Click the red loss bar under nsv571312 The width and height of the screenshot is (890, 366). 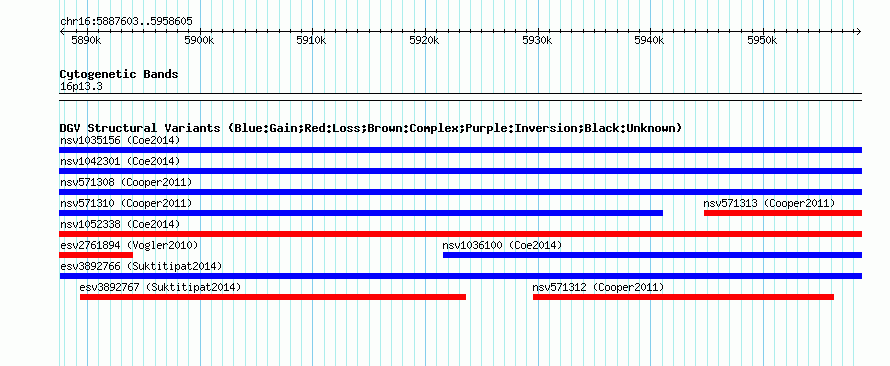(683, 297)
